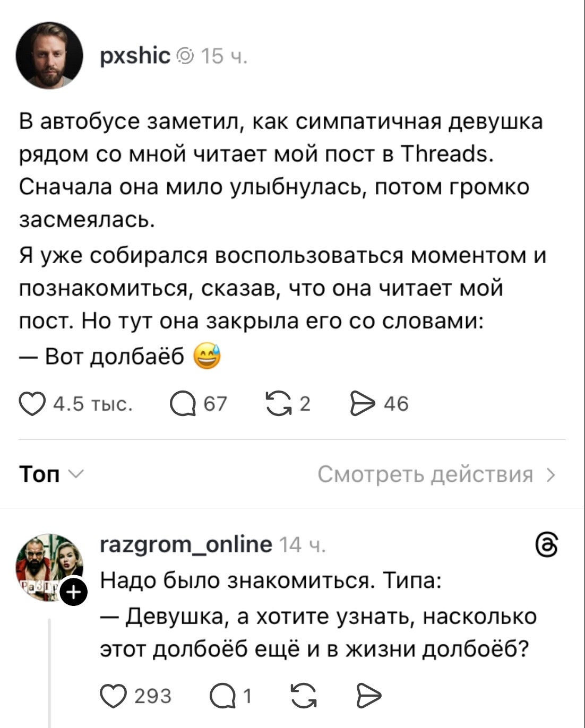
Task: View razgrom_online avatar picture
Action: coord(49,567)
